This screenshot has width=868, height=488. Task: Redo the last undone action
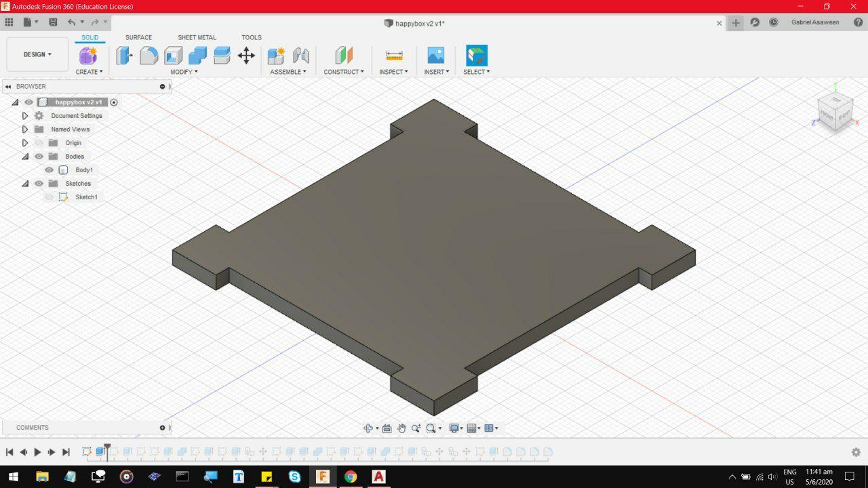pos(95,22)
